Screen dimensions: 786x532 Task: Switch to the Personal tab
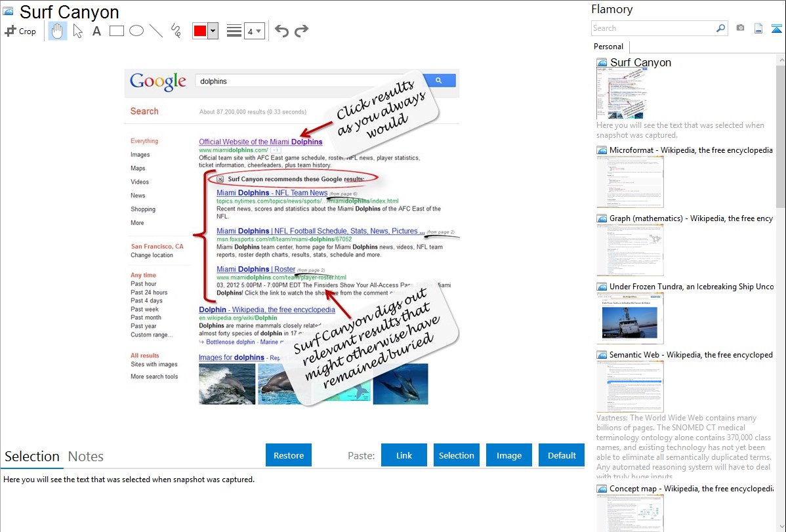coord(609,47)
